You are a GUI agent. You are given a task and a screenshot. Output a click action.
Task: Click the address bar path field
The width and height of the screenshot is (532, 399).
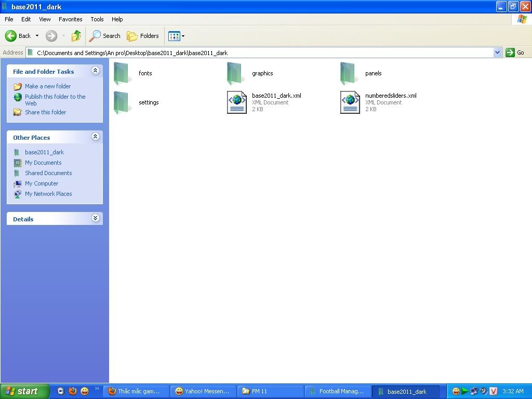coord(260,52)
